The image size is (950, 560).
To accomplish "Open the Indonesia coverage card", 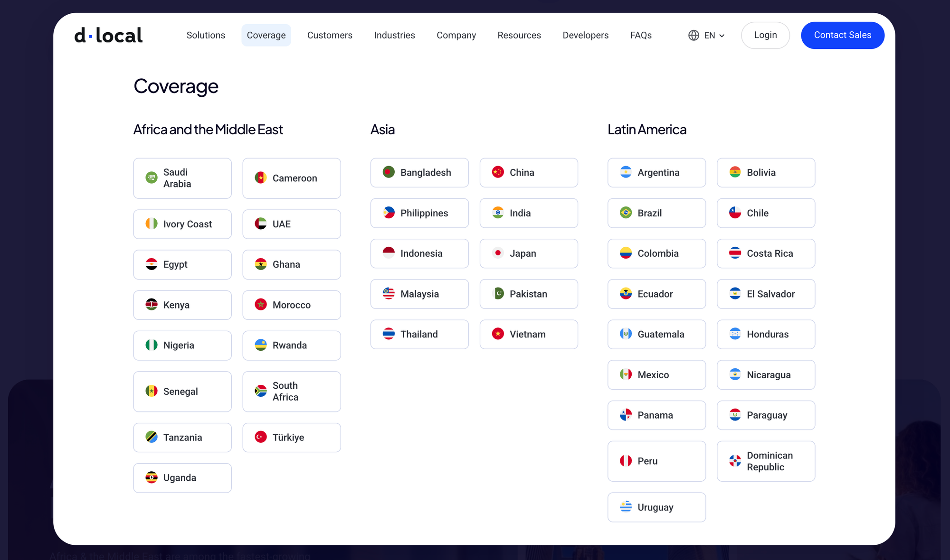I will click(x=419, y=253).
